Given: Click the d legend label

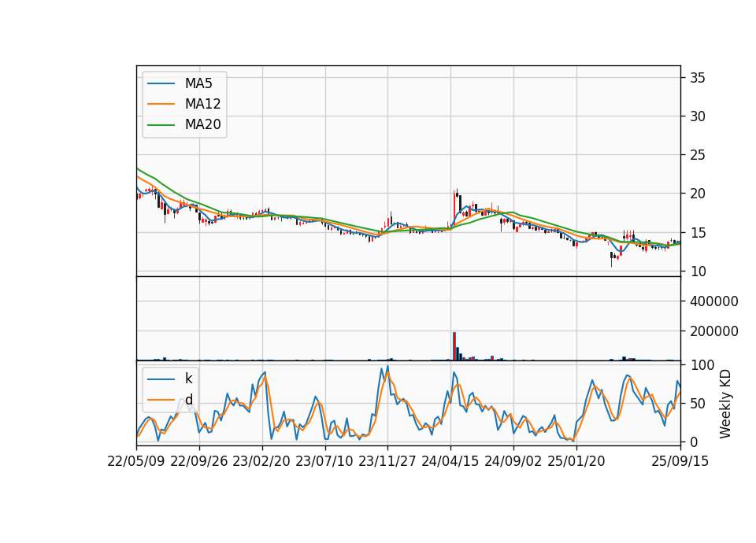Looking at the screenshot, I should pyautogui.click(x=188, y=400).
